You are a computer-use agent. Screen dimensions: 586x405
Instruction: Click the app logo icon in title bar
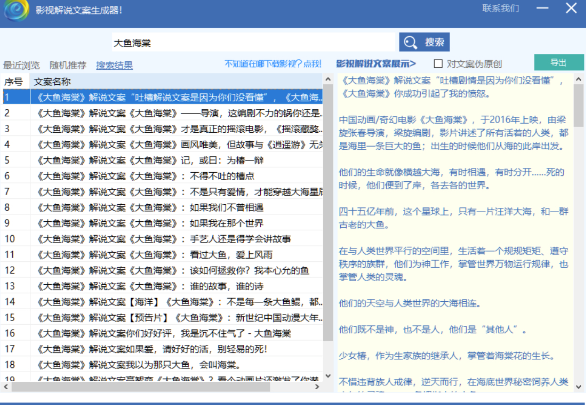point(16,10)
